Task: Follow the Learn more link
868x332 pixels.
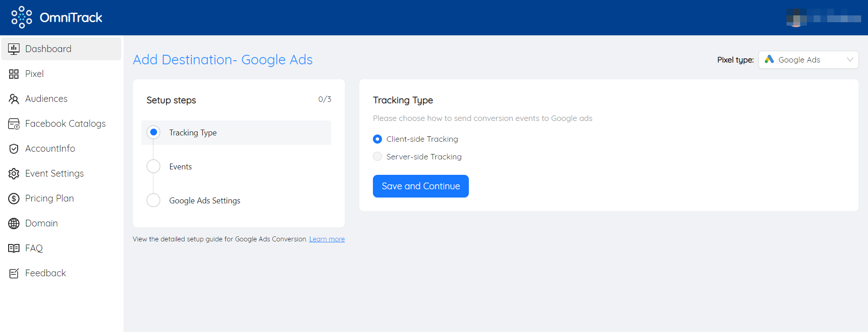Action: pyautogui.click(x=327, y=239)
